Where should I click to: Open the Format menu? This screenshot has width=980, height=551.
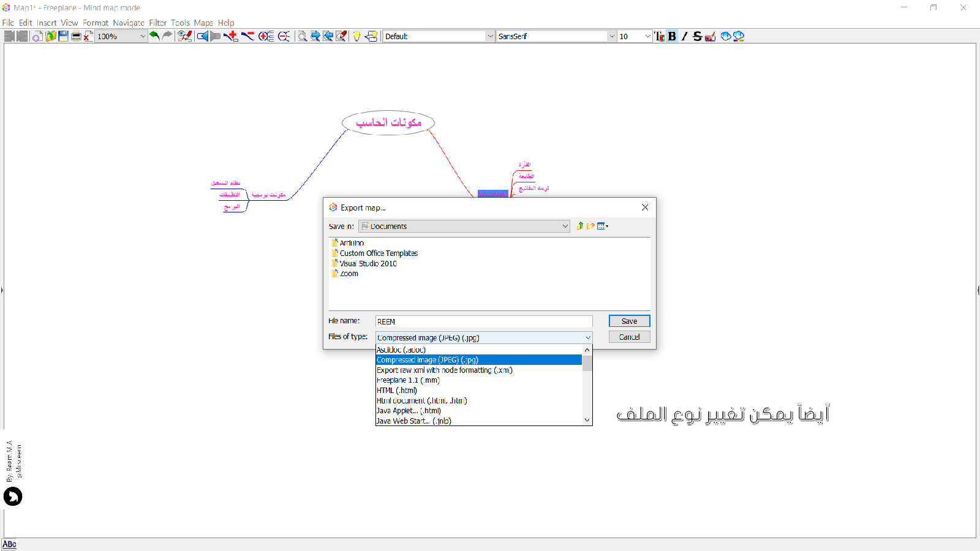pyautogui.click(x=96, y=23)
